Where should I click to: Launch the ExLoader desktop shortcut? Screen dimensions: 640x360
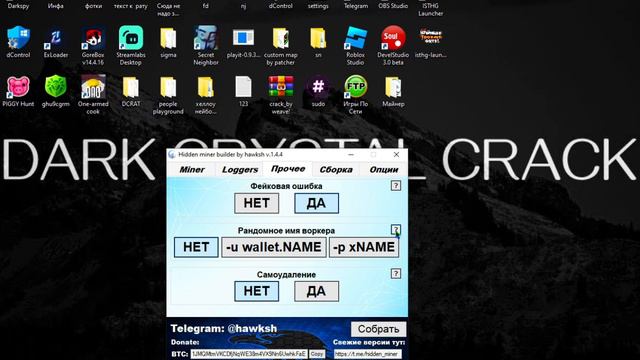coord(56,38)
